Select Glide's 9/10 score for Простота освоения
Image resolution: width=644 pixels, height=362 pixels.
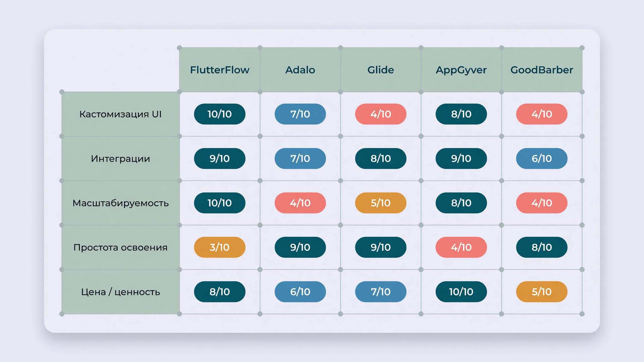381,247
